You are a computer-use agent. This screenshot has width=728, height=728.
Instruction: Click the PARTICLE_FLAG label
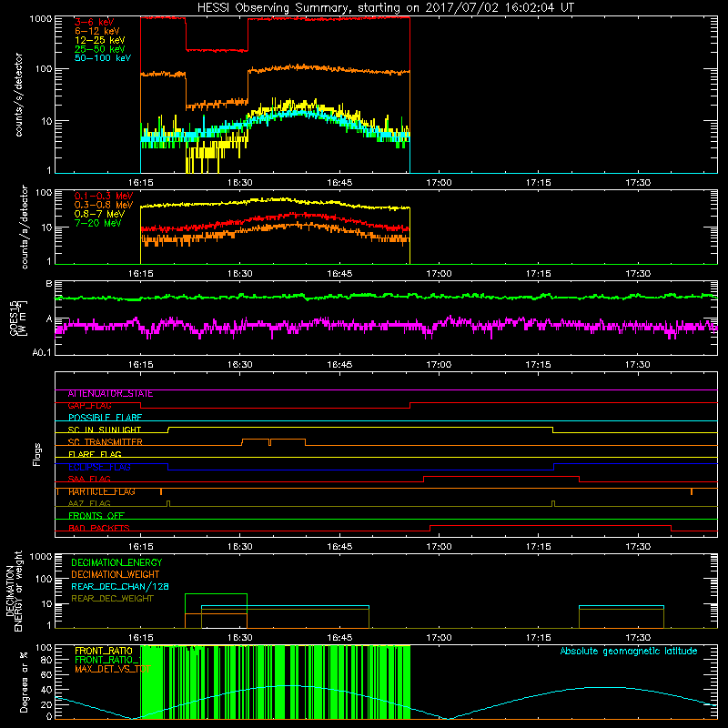[102, 491]
